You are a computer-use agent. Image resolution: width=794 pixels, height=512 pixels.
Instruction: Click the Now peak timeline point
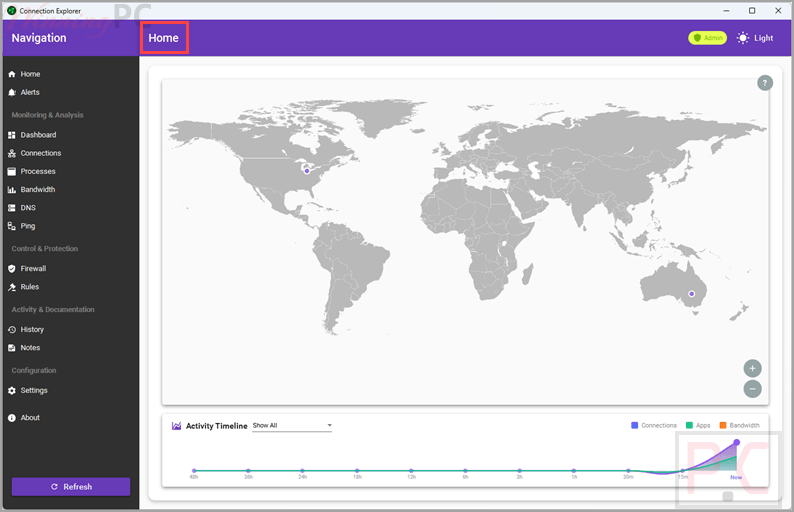click(x=737, y=442)
